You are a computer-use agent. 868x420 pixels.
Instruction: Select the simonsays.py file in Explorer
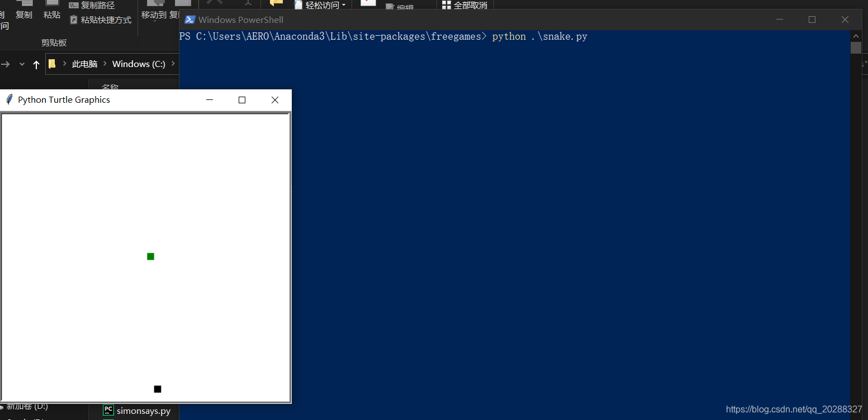144,411
